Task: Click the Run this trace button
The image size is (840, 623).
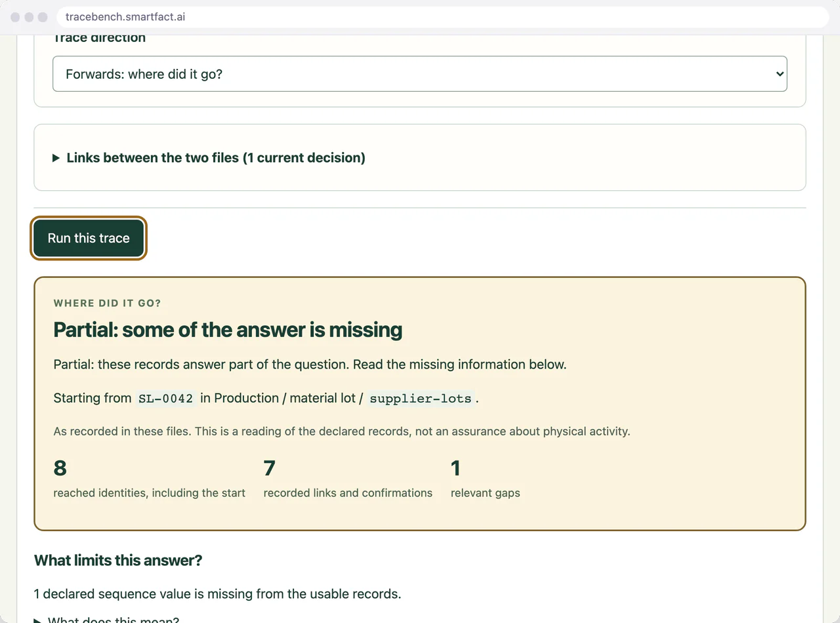Action: [89, 238]
